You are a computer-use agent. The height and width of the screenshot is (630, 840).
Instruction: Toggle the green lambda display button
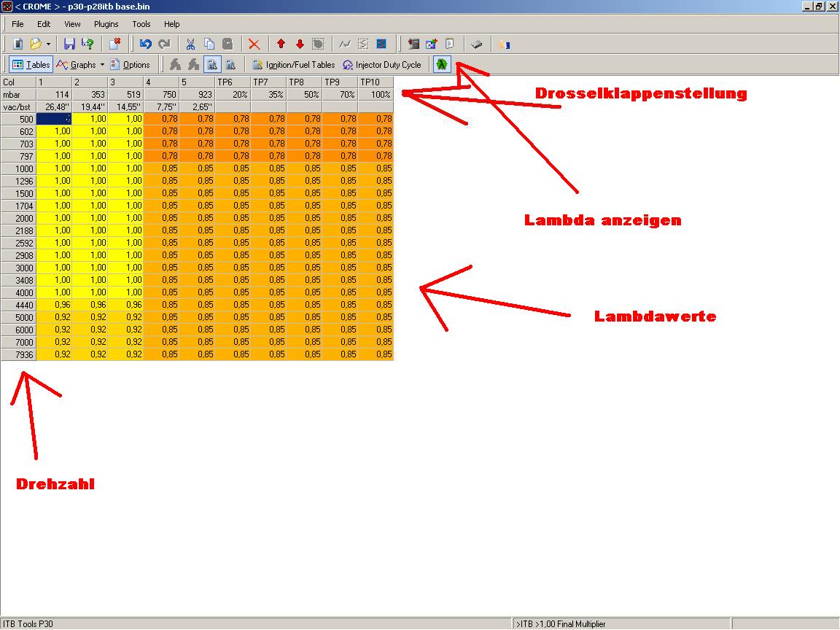point(441,64)
